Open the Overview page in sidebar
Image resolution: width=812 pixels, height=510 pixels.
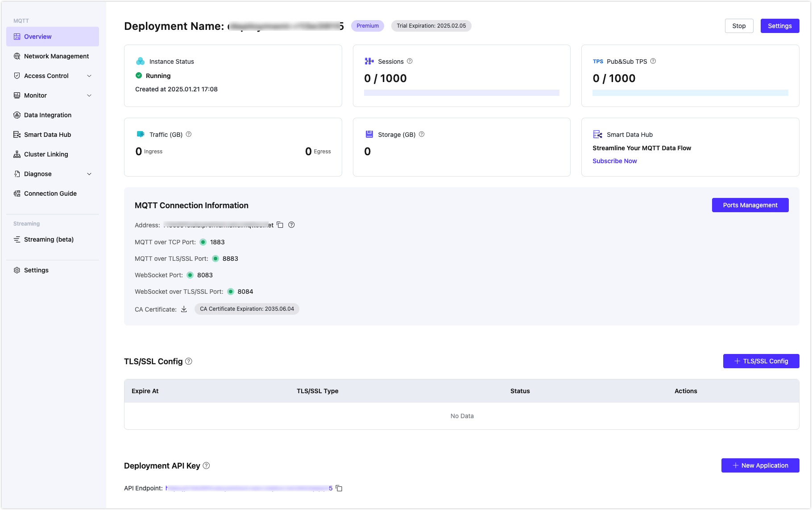coord(53,37)
